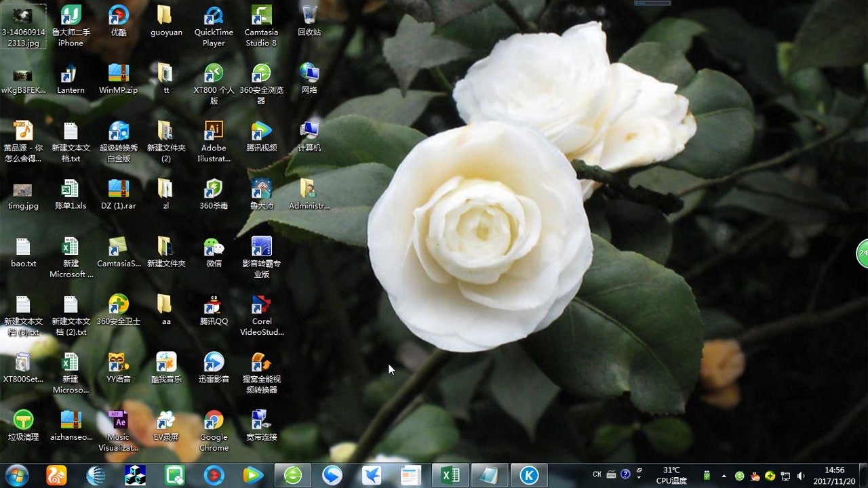
Task: Click the Windows Start button
Action: (16, 475)
